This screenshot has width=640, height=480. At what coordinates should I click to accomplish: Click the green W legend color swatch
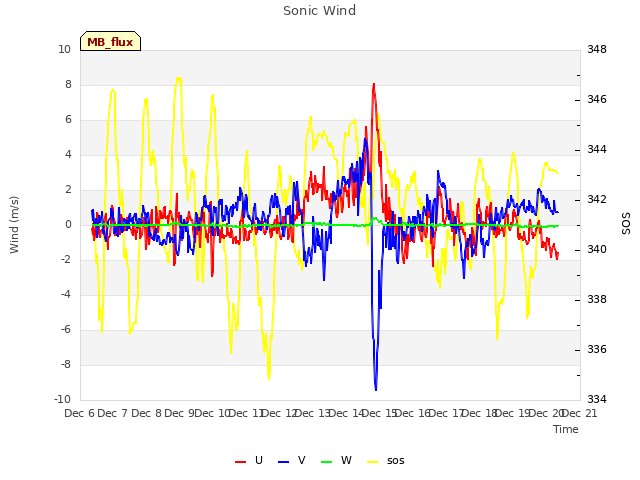[327, 462]
